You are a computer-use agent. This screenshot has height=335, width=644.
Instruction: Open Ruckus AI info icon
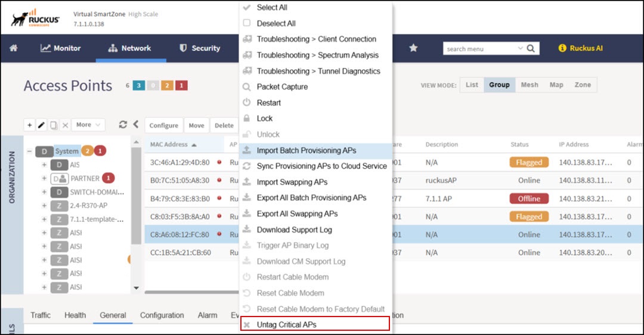(x=562, y=48)
